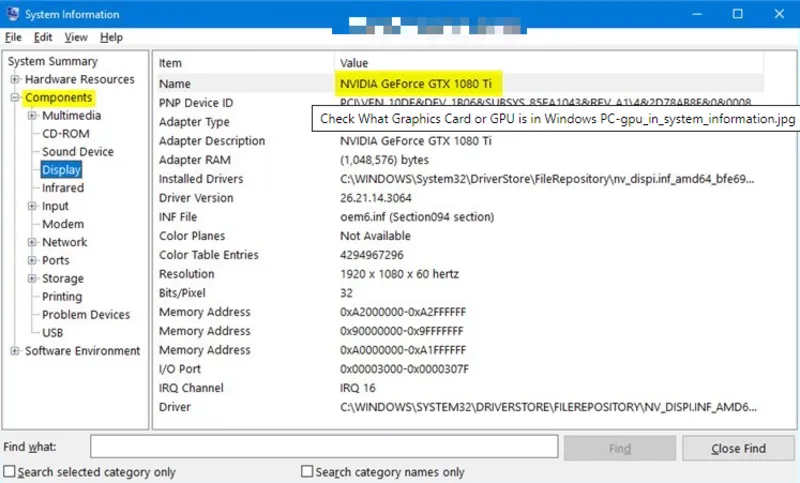Select the Driver path row

[x=459, y=407]
